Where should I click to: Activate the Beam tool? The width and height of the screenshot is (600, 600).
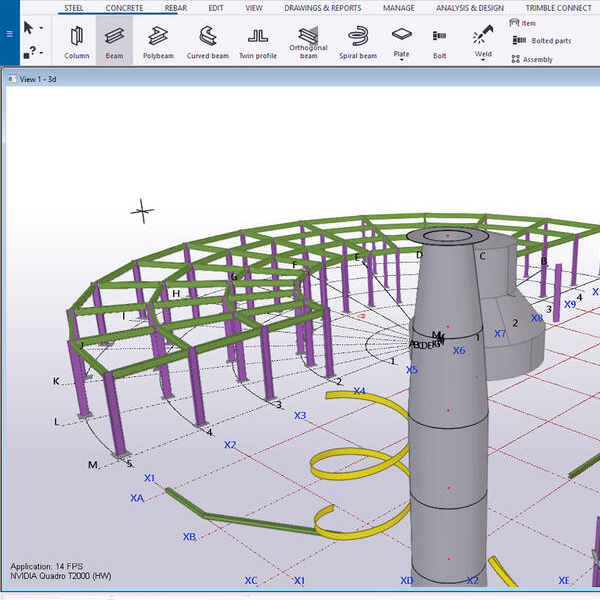[114, 42]
